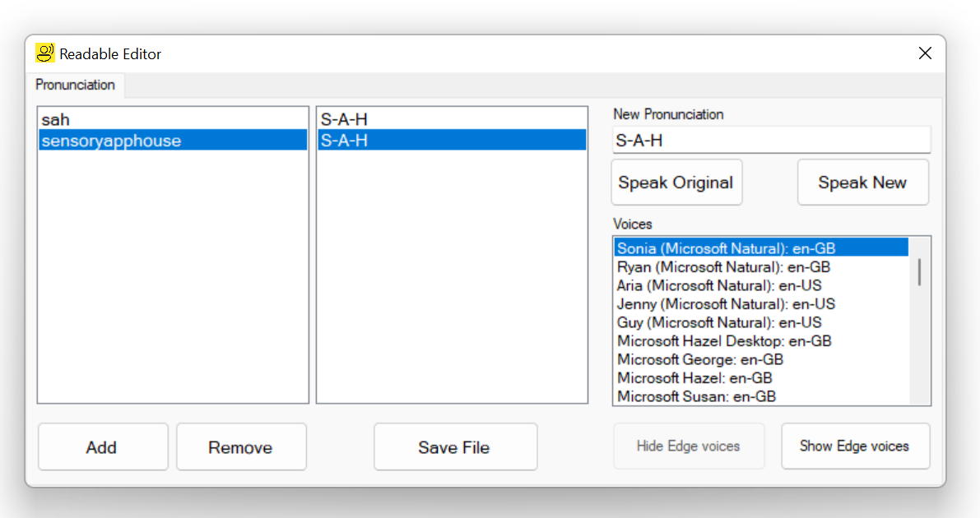Remove the selected pronunciation
Screen dimensions: 980x518
coord(241,446)
